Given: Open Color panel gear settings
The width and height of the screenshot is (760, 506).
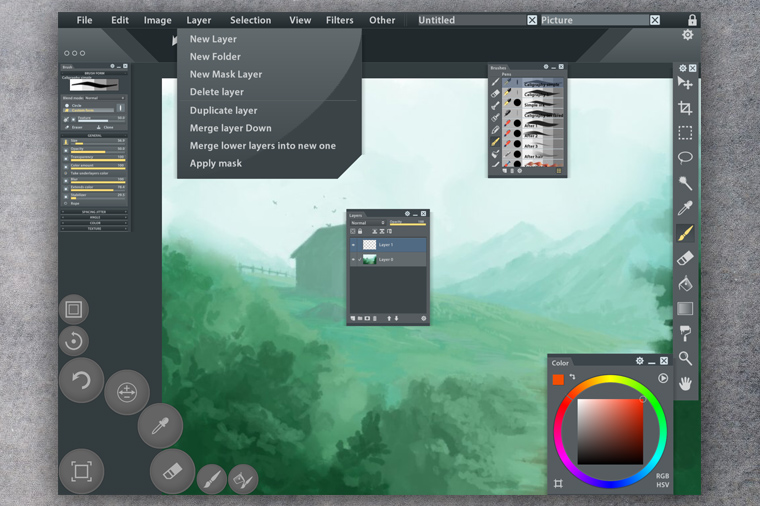Looking at the screenshot, I should click(x=639, y=361).
